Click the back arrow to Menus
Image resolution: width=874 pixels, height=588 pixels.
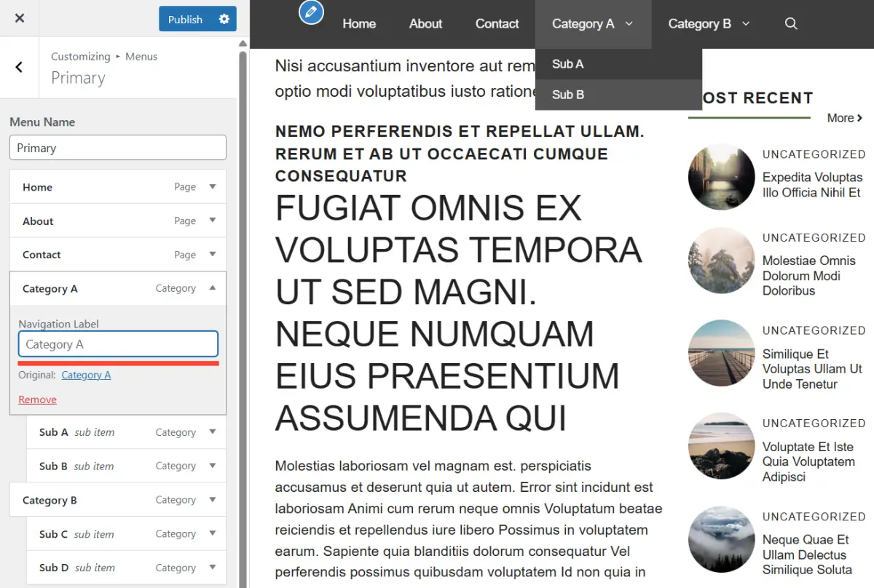click(19, 68)
